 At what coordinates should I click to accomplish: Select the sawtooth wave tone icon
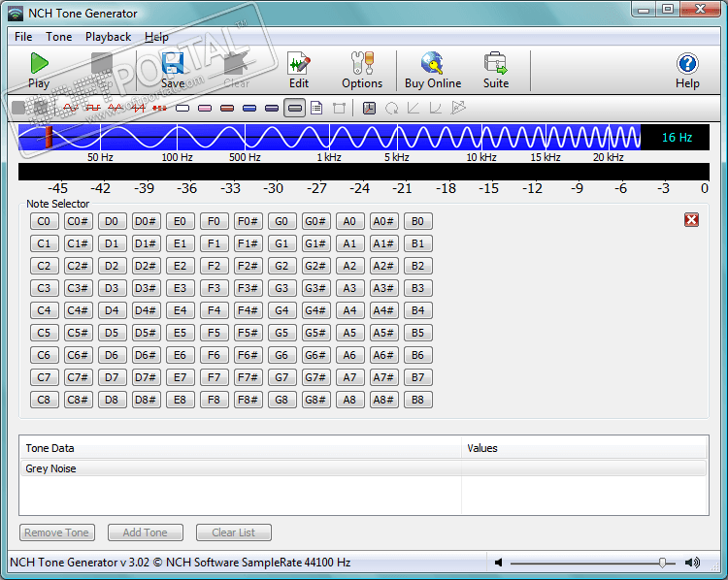click(x=138, y=108)
